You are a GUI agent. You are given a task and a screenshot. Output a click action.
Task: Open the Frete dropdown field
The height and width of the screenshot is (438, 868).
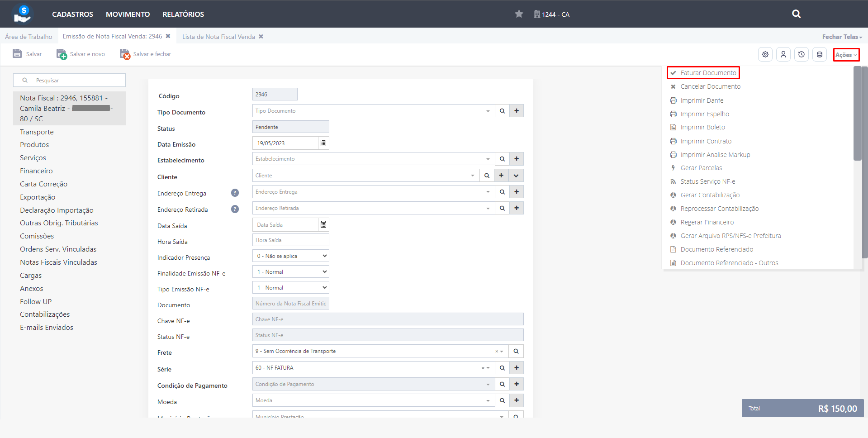click(380, 351)
